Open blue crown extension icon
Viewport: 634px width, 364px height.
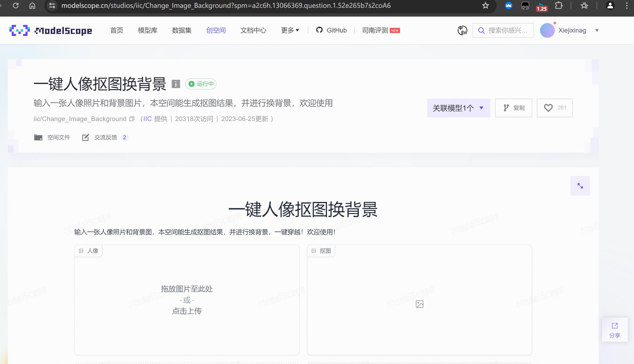tap(508, 6)
